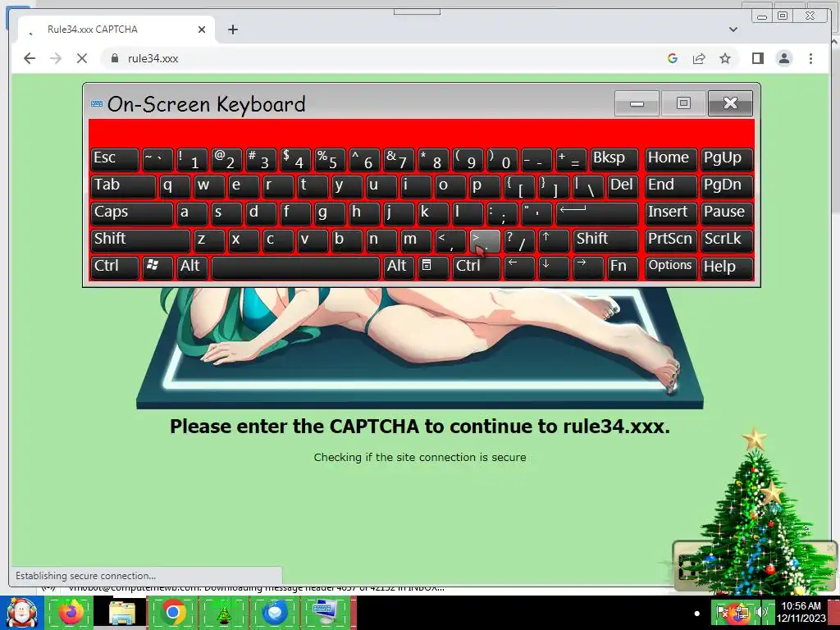The height and width of the screenshot is (630, 840).
Task: Click the Esc key on the on-screen keyboard
Action: coord(115,159)
